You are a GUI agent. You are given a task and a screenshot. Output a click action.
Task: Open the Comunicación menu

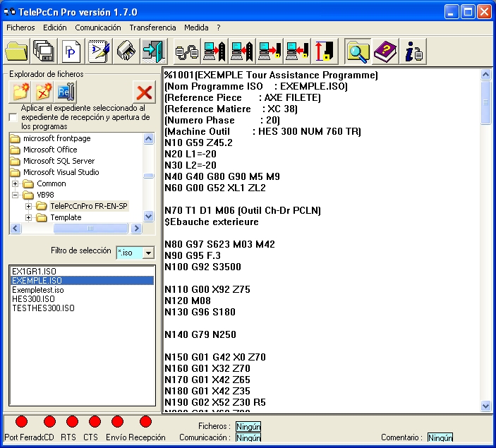tap(98, 28)
